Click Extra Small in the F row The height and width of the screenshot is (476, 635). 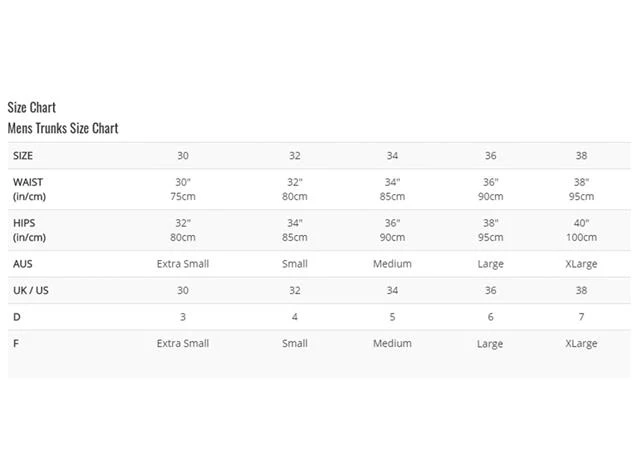(183, 343)
